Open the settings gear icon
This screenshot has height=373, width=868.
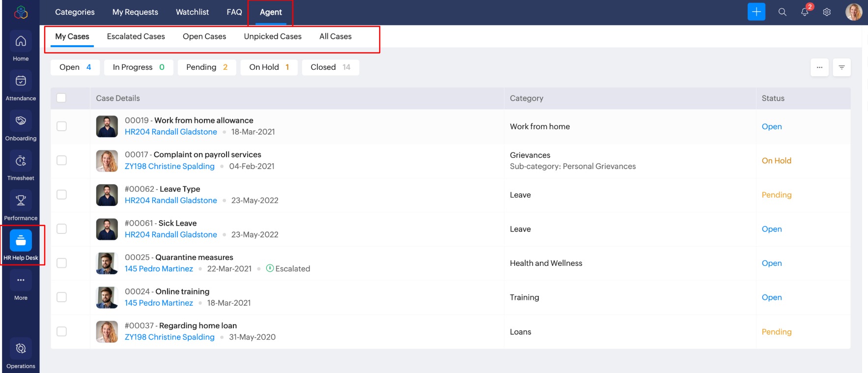(827, 12)
